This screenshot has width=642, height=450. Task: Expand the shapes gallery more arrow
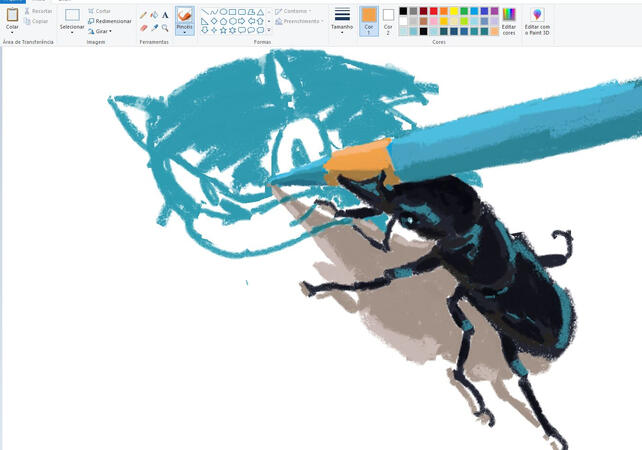pyautogui.click(x=269, y=31)
